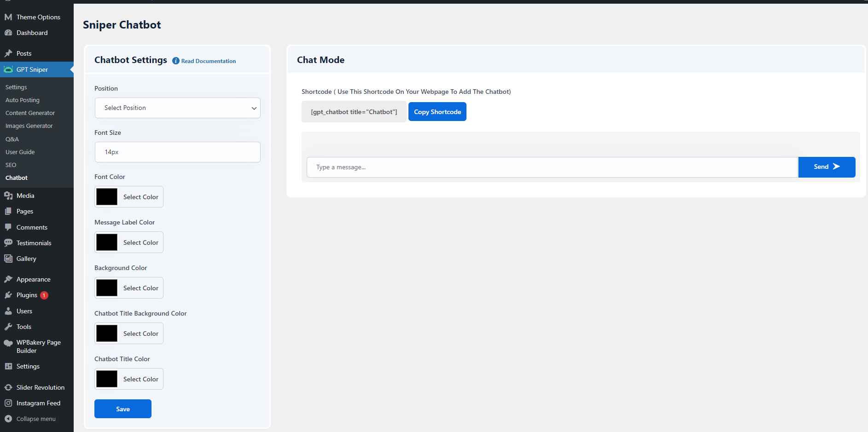Click the Posts pin icon
Image resolution: width=868 pixels, height=432 pixels.
pos(8,53)
